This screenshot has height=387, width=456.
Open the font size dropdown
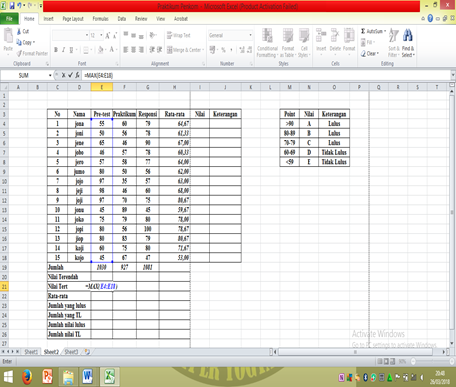click(101, 35)
